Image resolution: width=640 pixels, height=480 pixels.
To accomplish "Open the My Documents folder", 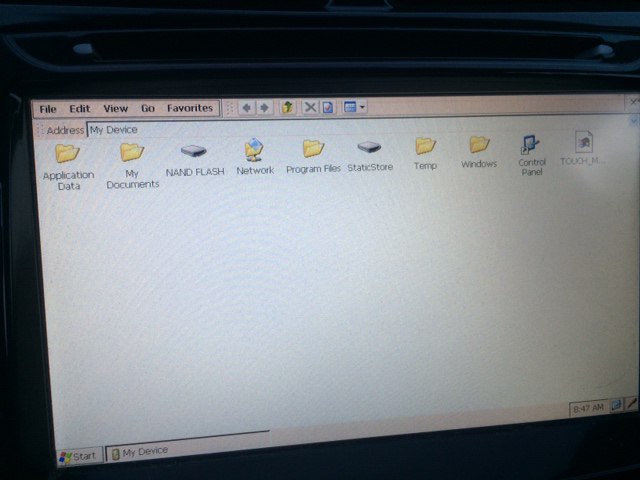I will pos(132,153).
